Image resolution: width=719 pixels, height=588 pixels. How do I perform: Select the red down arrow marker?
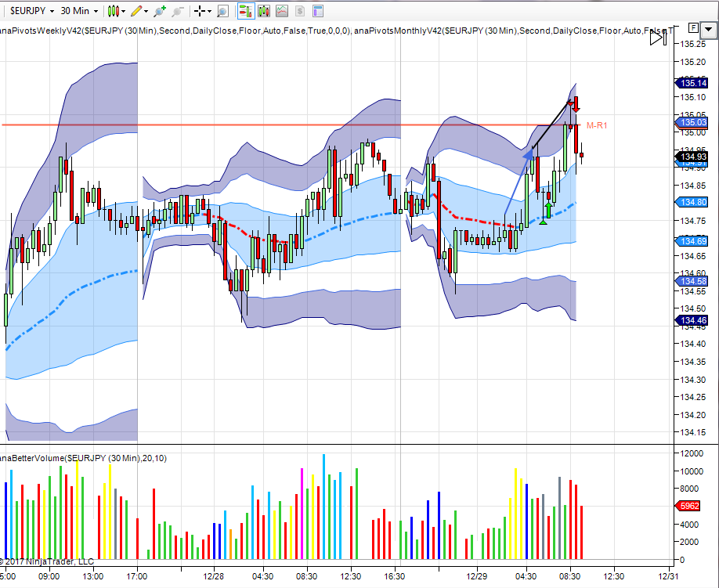click(x=576, y=104)
